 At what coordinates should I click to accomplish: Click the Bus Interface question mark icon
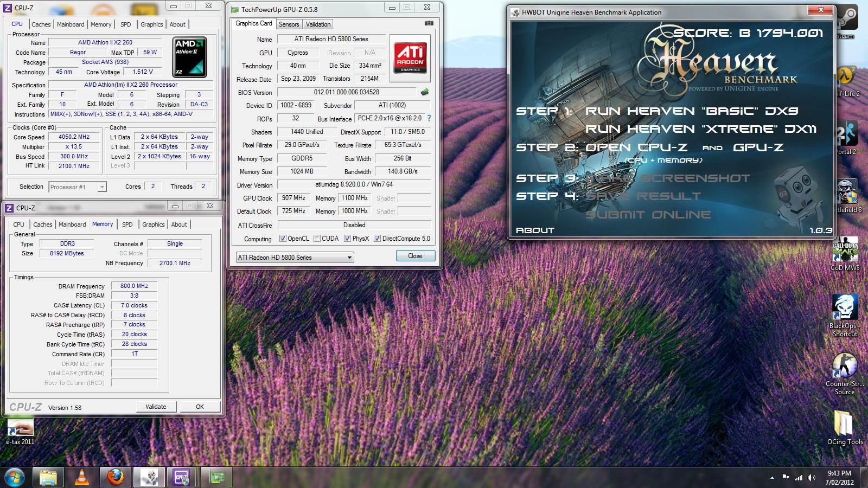(429, 118)
